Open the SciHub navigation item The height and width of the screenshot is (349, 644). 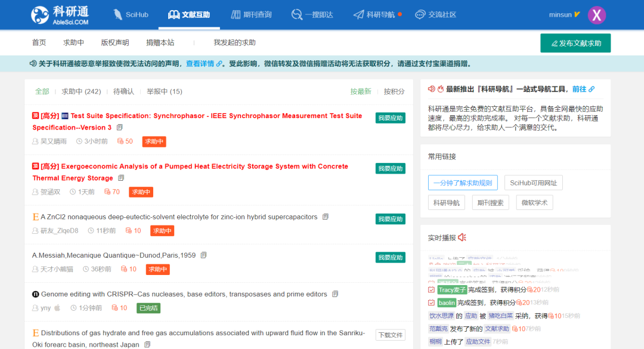pyautogui.click(x=131, y=15)
